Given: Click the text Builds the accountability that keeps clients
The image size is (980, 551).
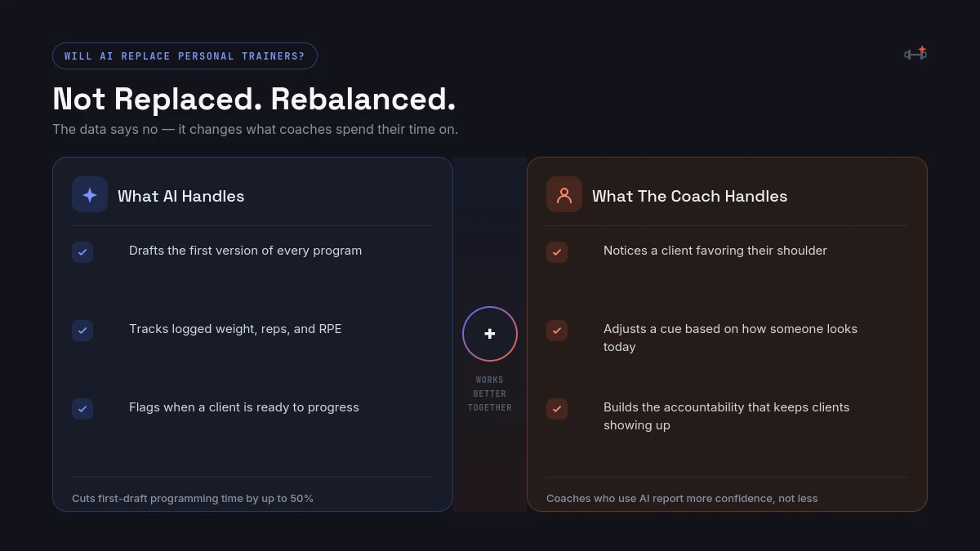Looking at the screenshot, I should [726, 407].
